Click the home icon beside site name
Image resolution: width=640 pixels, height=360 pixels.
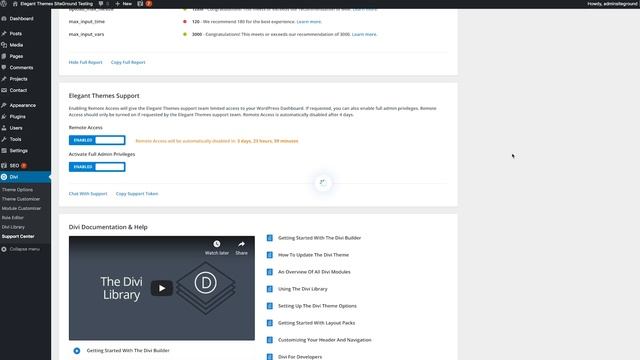pyautogui.click(x=15, y=4)
